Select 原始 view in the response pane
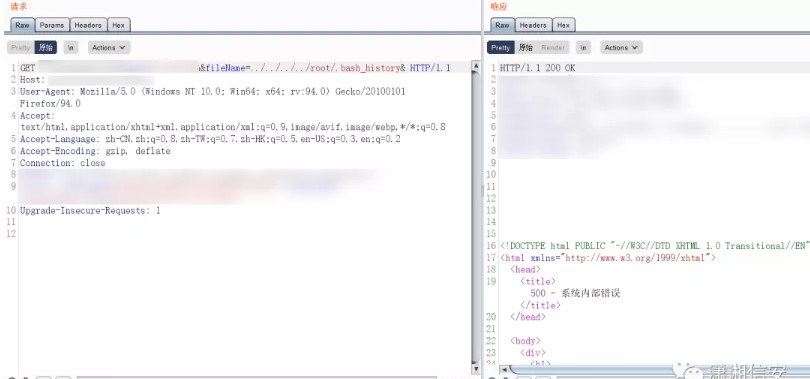The width and height of the screenshot is (810, 379). pyautogui.click(x=525, y=48)
